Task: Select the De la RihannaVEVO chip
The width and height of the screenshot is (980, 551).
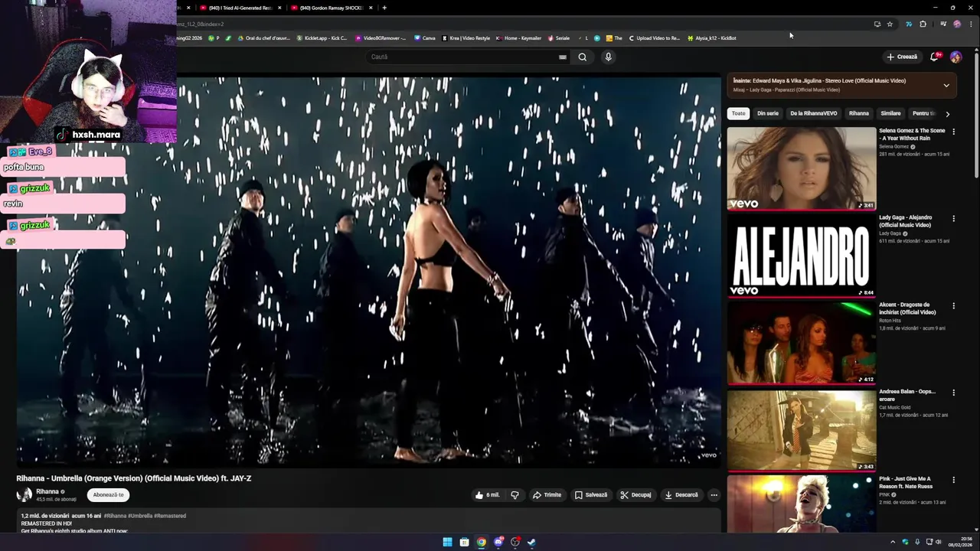Action: pyautogui.click(x=814, y=113)
